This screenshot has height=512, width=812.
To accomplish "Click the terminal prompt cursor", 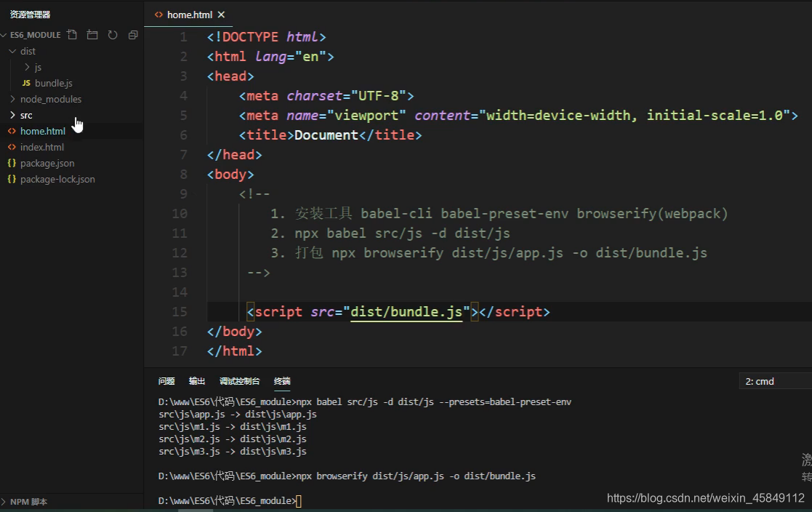I will click(x=299, y=501).
